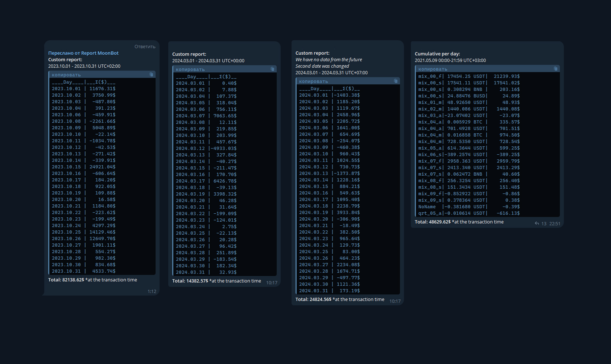Open the 'Report MoonBot' forwarded source link
611x364 pixels.
[100, 53]
